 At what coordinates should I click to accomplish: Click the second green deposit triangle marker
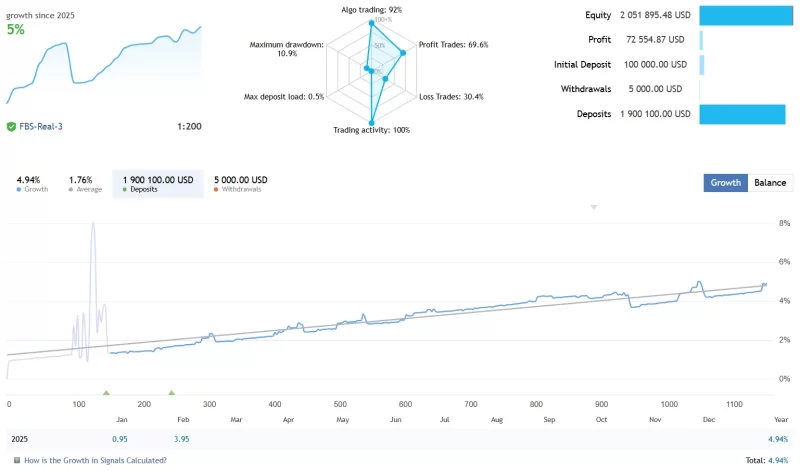click(x=171, y=393)
